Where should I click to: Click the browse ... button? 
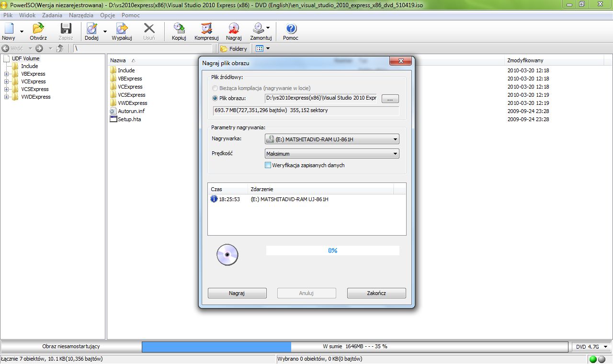390,99
